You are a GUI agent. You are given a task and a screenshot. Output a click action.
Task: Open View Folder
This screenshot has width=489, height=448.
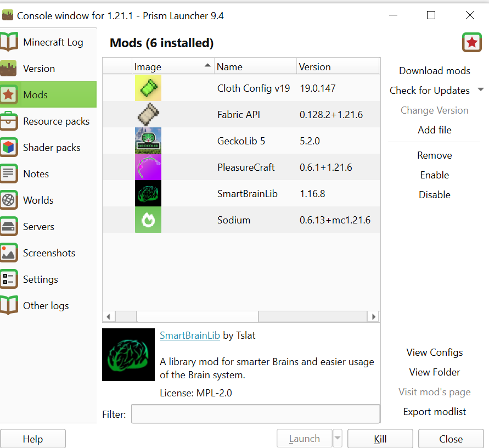(x=435, y=372)
